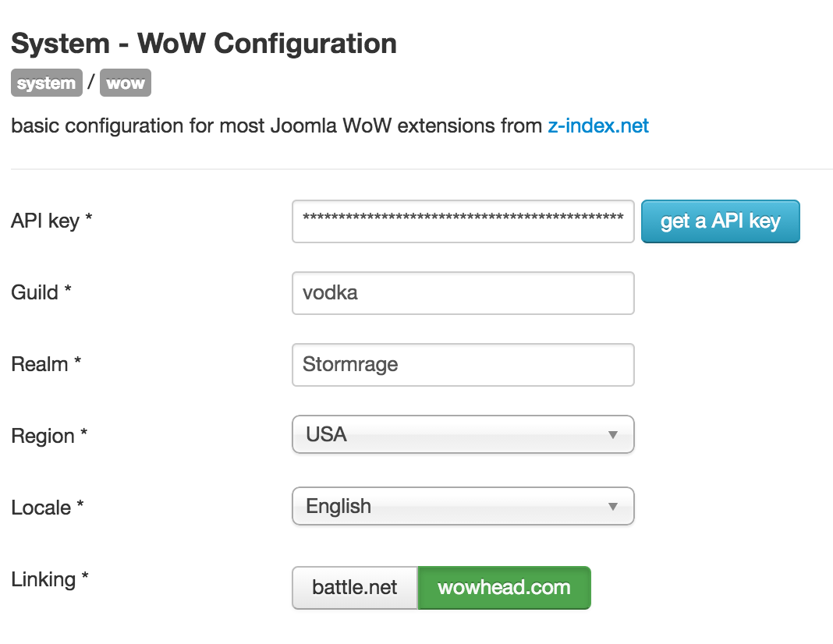Click the 'Region *' label
The height and width of the screenshot is (644, 833).
coord(49,436)
